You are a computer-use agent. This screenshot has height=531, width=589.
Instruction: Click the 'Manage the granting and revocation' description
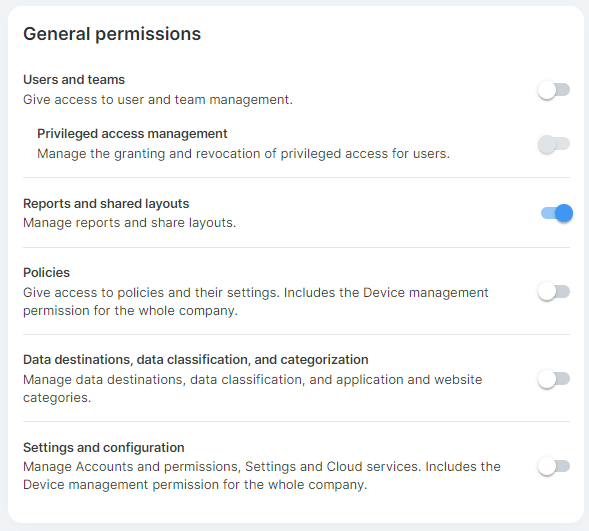click(x=243, y=154)
